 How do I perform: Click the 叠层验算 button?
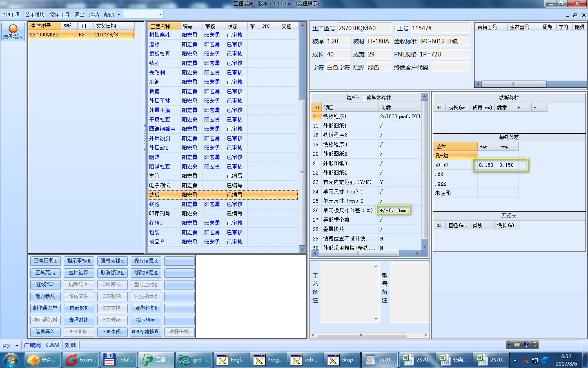(79, 272)
